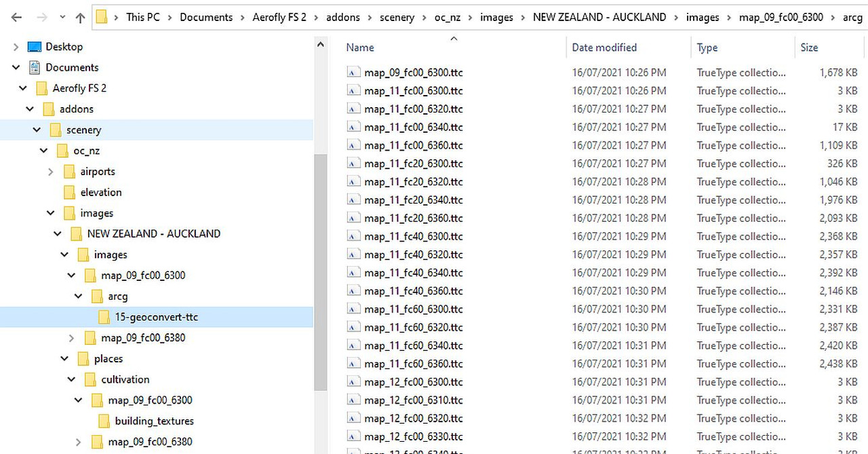
Task: Navigate to map_09_fc00_6300 breadcrumb
Action: pos(781,18)
